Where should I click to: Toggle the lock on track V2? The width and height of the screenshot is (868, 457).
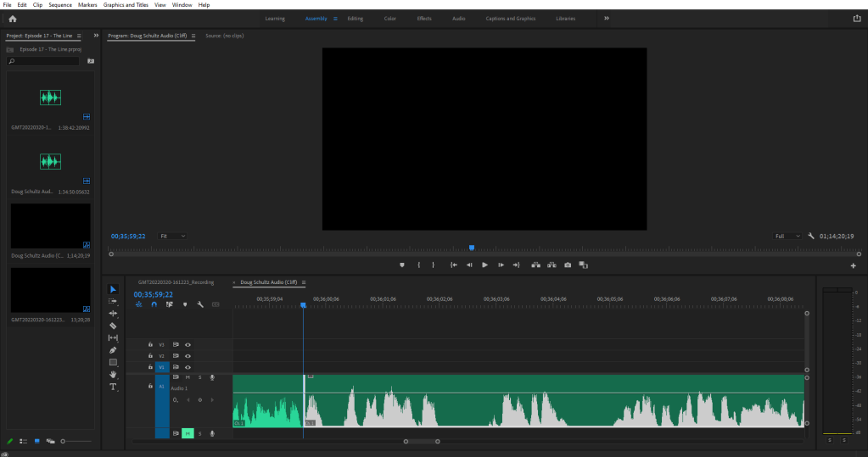click(150, 356)
